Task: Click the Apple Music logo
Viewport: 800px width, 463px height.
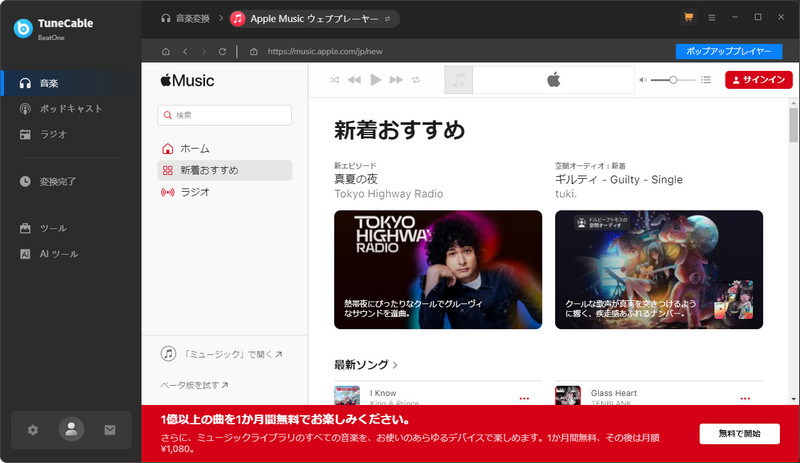Action: pos(187,80)
